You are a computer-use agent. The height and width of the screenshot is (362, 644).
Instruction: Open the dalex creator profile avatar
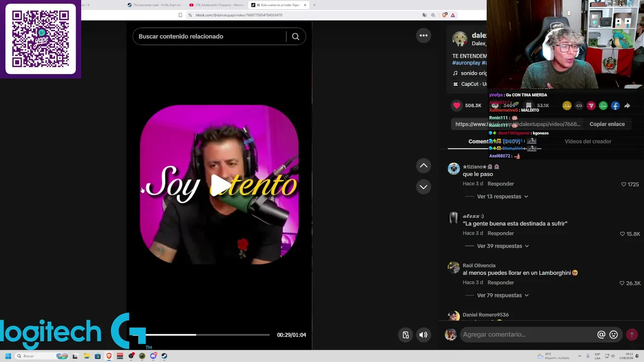point(459,39)
